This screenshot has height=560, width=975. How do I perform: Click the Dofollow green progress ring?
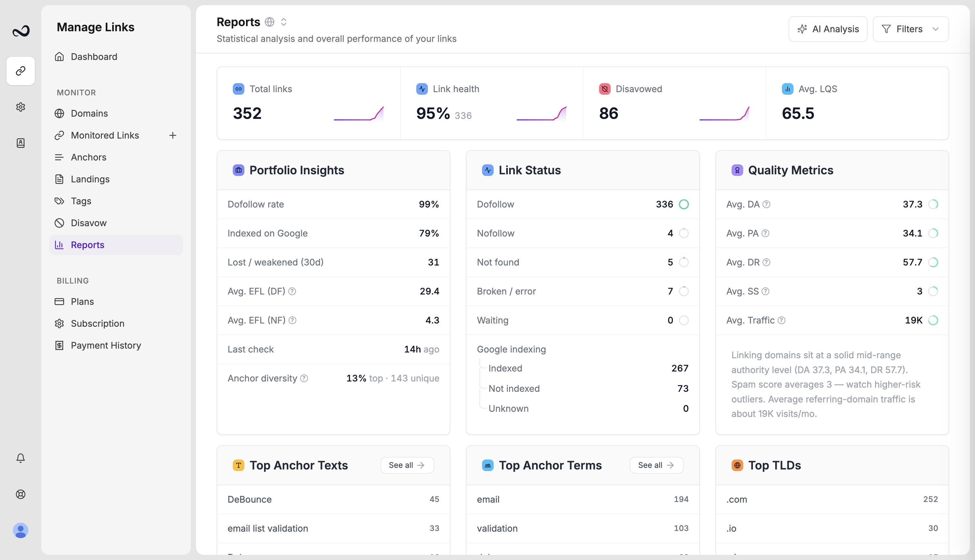(684, 204)
